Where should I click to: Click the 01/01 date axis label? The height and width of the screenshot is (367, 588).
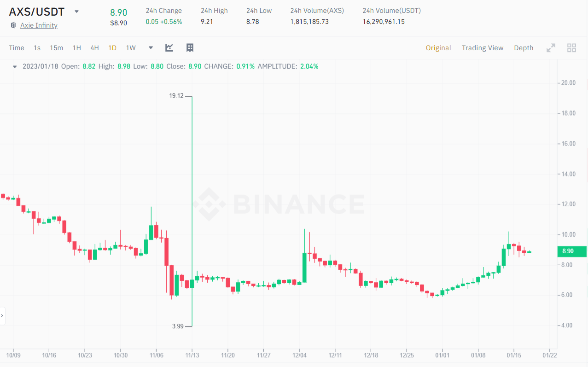coord(442,355)
